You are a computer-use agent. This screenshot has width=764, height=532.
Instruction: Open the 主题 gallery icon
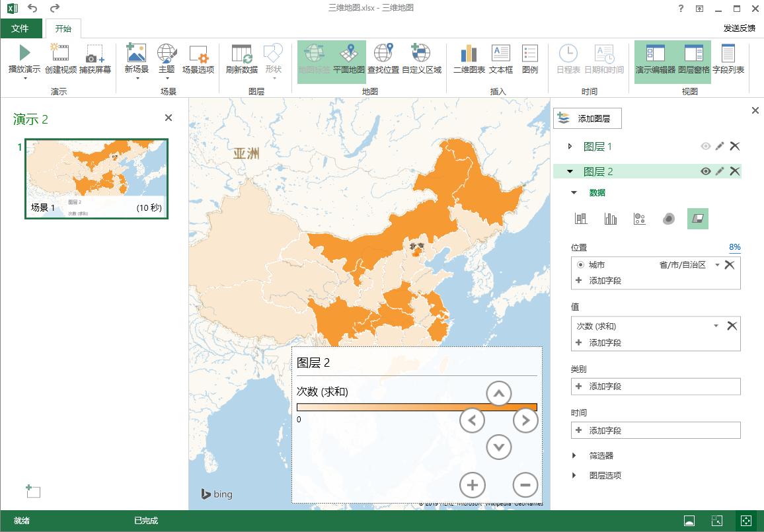(167, 59)
